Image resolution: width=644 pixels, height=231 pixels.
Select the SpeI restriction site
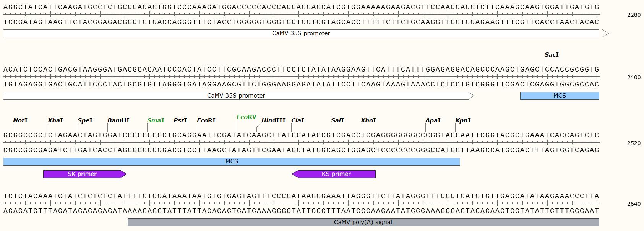pos(85,120)
